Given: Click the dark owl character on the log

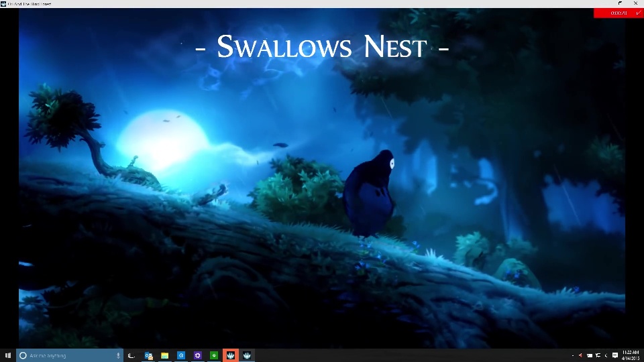Looking at the screenshot, I should click(369, 194).
